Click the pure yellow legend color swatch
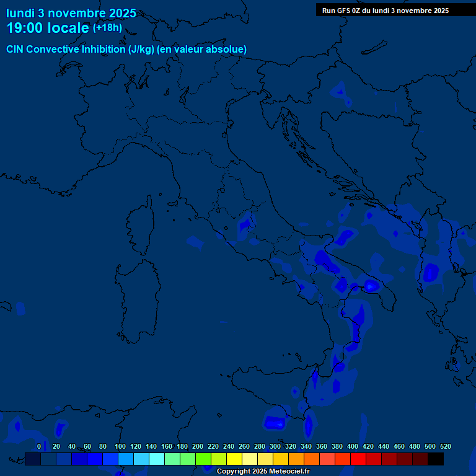Image resolution: width=476 pixels, height=476 pixels. point(234,459)
